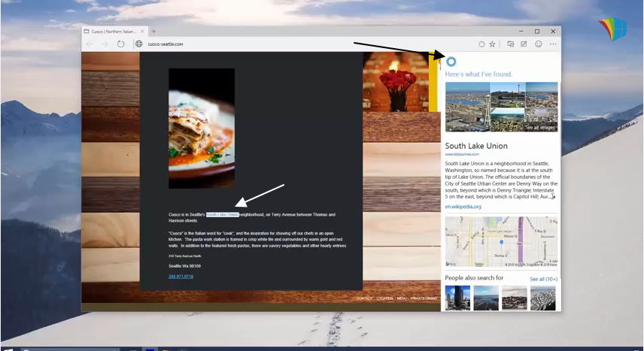644x351 pixels.
Task: Click the People also search for heading
Action: click(x=474, y=278)
